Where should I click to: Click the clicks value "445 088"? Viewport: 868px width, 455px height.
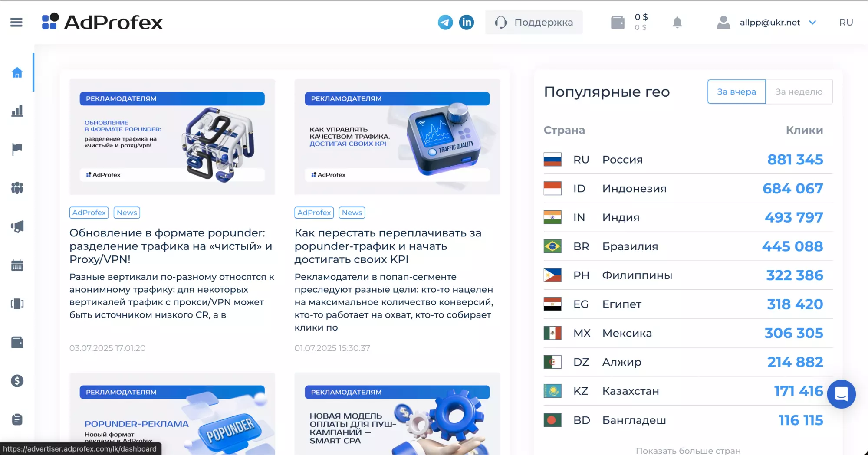click(792, 246)
